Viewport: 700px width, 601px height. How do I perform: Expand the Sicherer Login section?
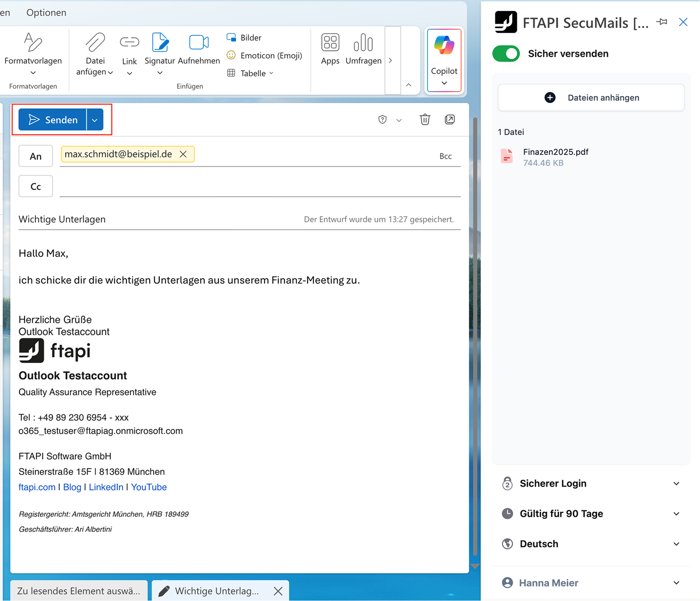[591, 483]
